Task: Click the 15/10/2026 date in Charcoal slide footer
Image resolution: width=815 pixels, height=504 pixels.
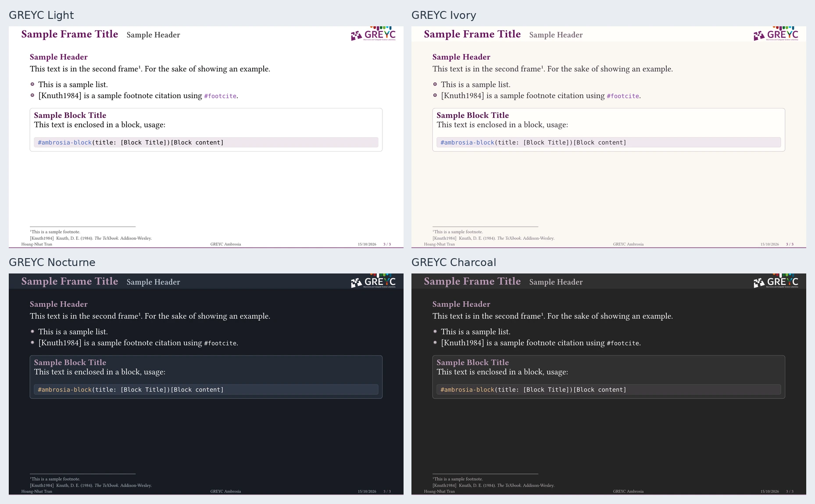Action: tap(770, 491)
